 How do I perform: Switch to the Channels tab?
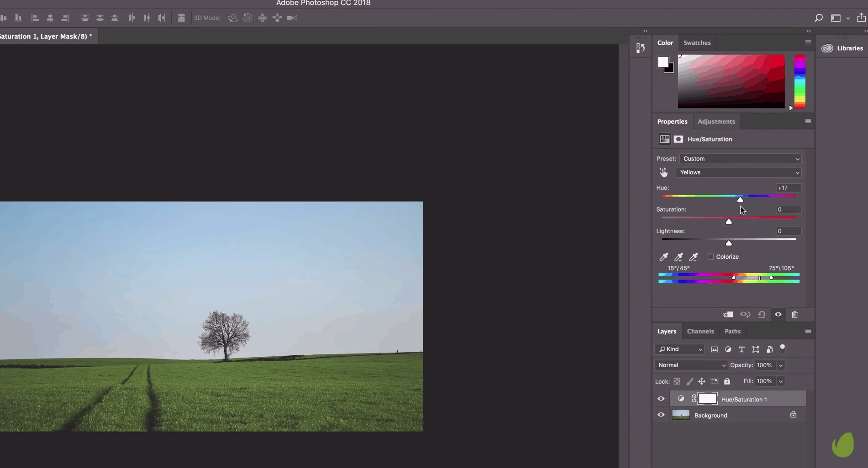(x=700, y=331)
